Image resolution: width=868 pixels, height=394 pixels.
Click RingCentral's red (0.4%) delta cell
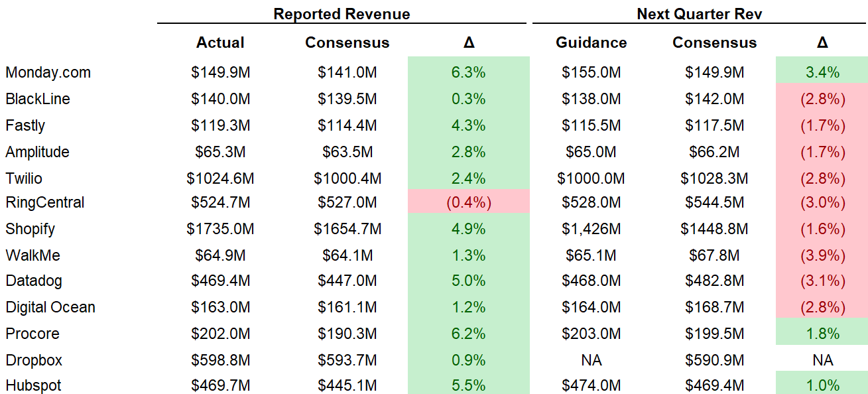point(469,202)
